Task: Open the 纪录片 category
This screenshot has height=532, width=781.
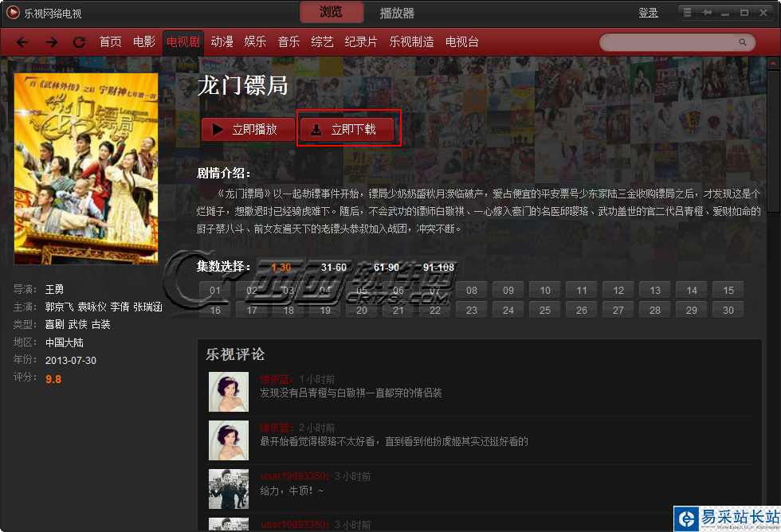Action: [360, 41]
